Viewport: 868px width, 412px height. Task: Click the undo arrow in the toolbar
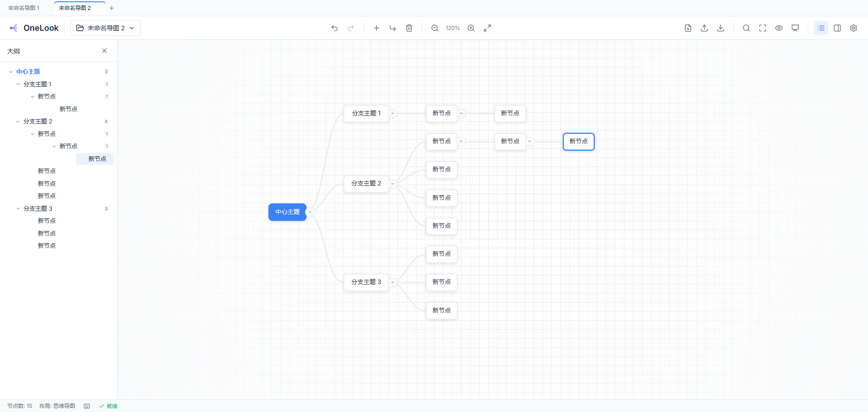(335, 28)
